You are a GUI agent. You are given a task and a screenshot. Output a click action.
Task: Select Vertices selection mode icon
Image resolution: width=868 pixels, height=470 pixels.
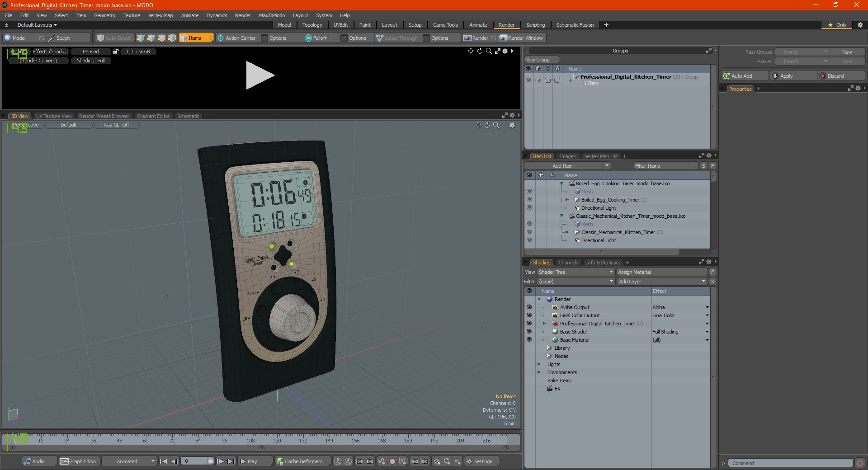click(x=141, y=38)
